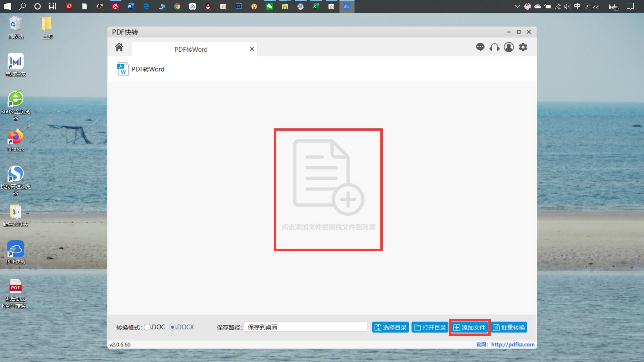Click the 批量转换 button
644x362 pixels.
point(509,327)
